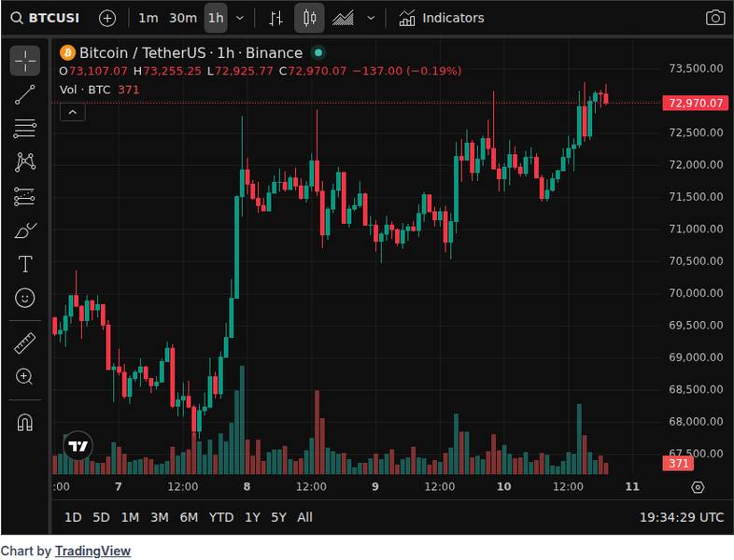
Task: Click the volume value label 371
Action: [678, 463]
